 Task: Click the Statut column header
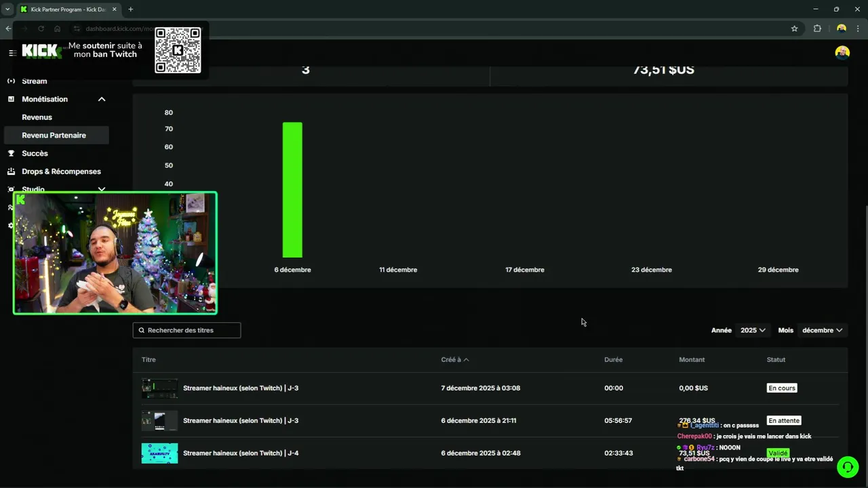point(776,360)
